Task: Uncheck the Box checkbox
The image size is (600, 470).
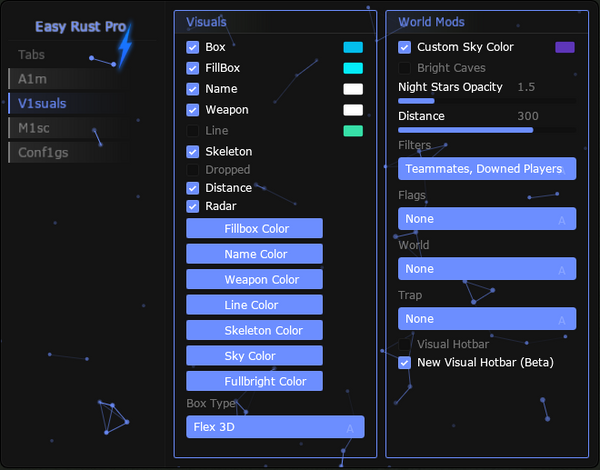Action: coord(193,47)
